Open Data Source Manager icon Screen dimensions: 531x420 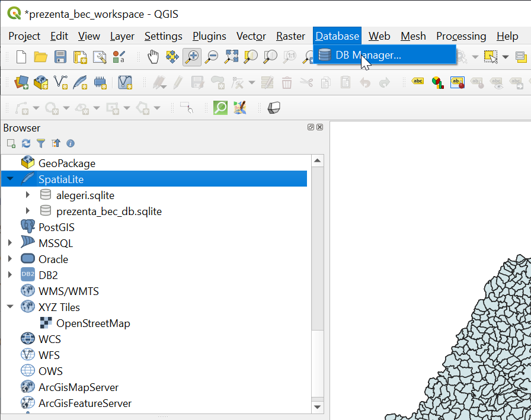[21, 82]
